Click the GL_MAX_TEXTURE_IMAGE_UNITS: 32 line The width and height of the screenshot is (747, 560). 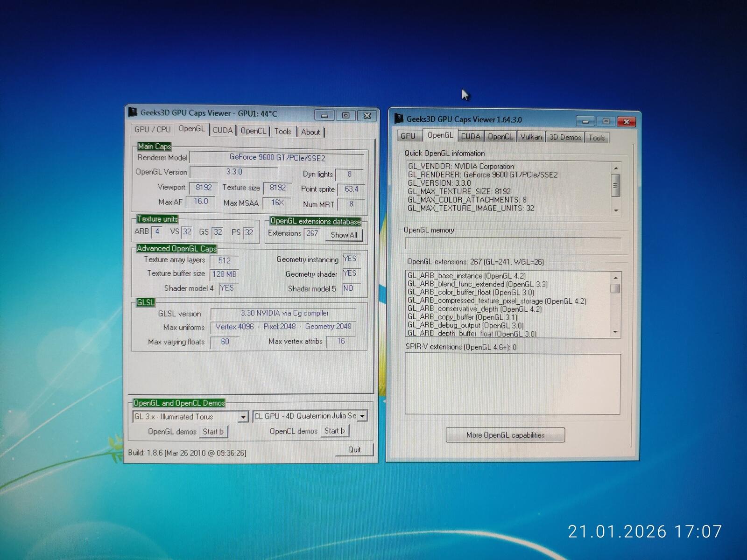[x=471, y=208]
